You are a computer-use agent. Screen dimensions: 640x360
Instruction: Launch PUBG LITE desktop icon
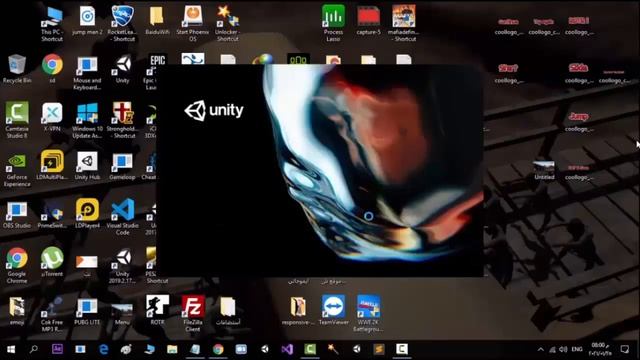[x=87, y=312]
